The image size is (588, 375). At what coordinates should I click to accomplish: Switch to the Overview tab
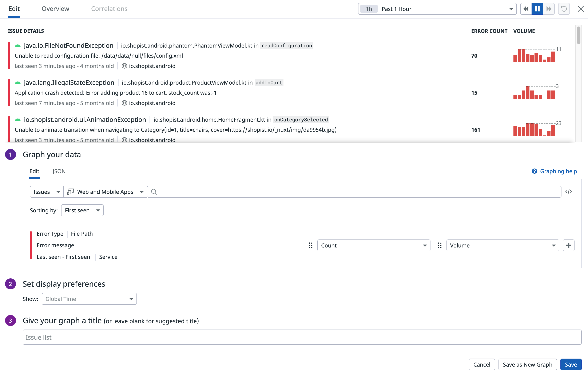(55, 9)
